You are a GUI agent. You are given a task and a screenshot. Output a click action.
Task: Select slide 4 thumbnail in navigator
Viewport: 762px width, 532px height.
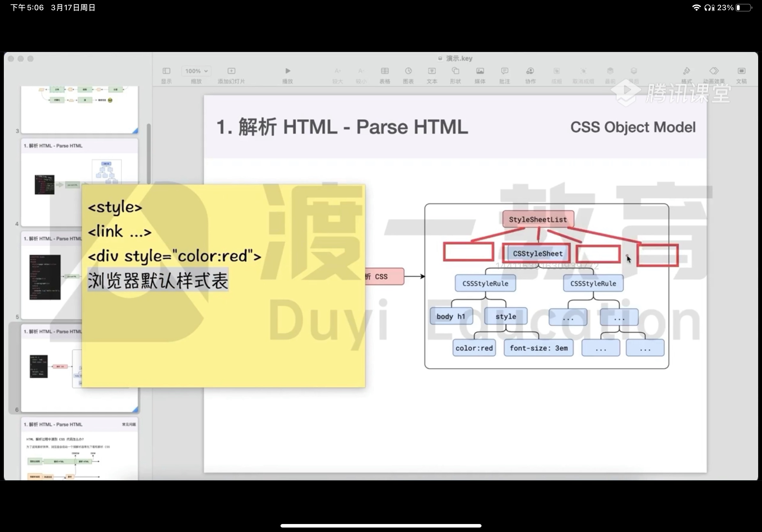(80, 183)
